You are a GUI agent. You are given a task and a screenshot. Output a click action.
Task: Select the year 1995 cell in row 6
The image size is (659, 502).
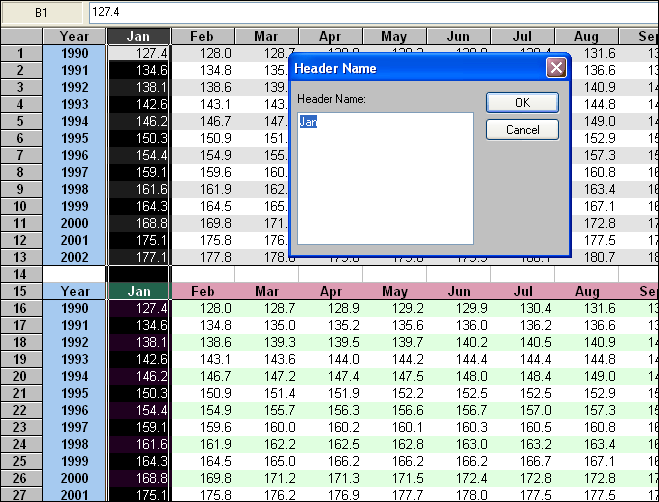click(x=74, y=138)
